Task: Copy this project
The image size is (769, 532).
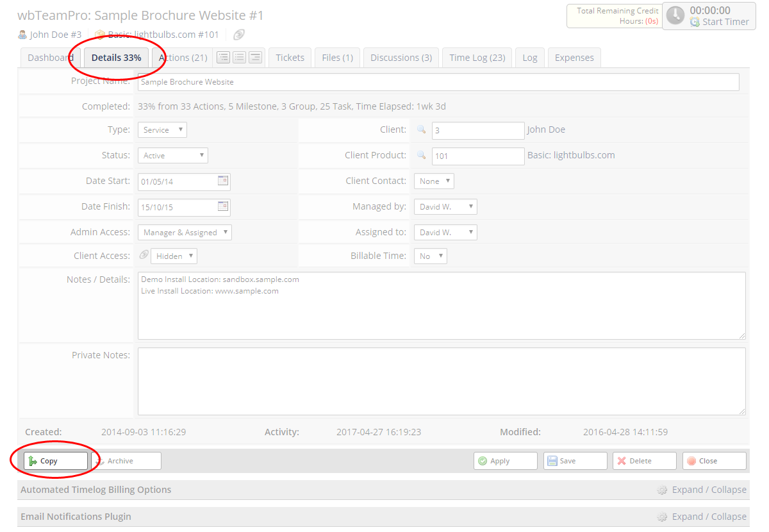Action: point(55,460)
